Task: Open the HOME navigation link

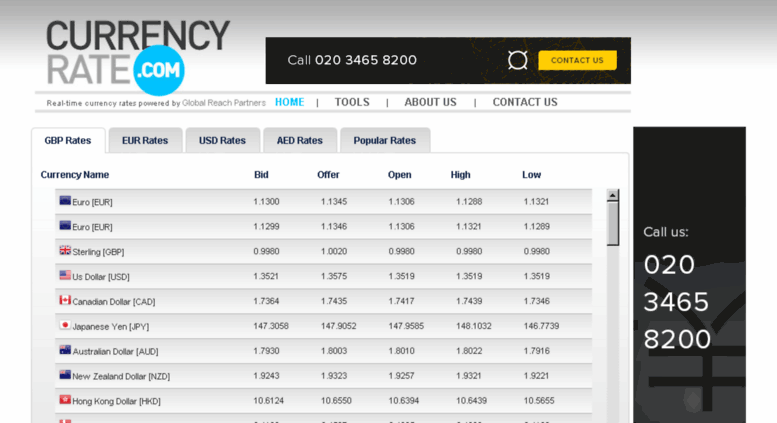Action: [x=289, y=102]
